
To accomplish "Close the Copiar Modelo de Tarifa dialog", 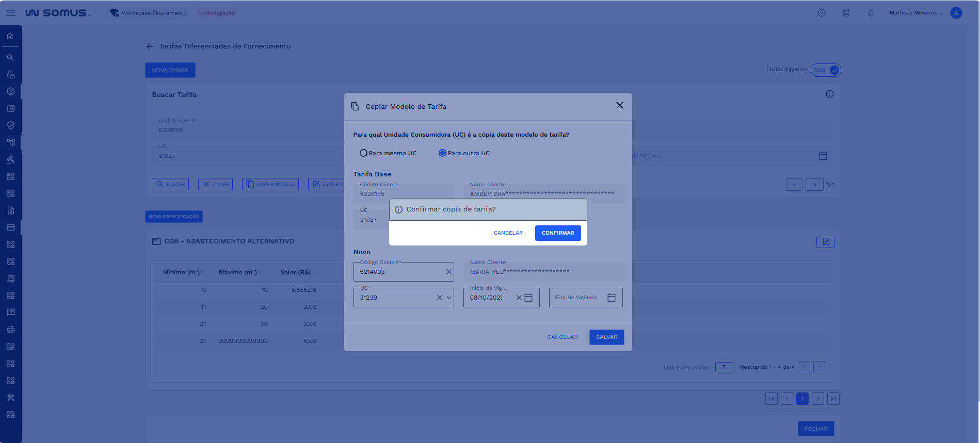I will coord(619,105).
